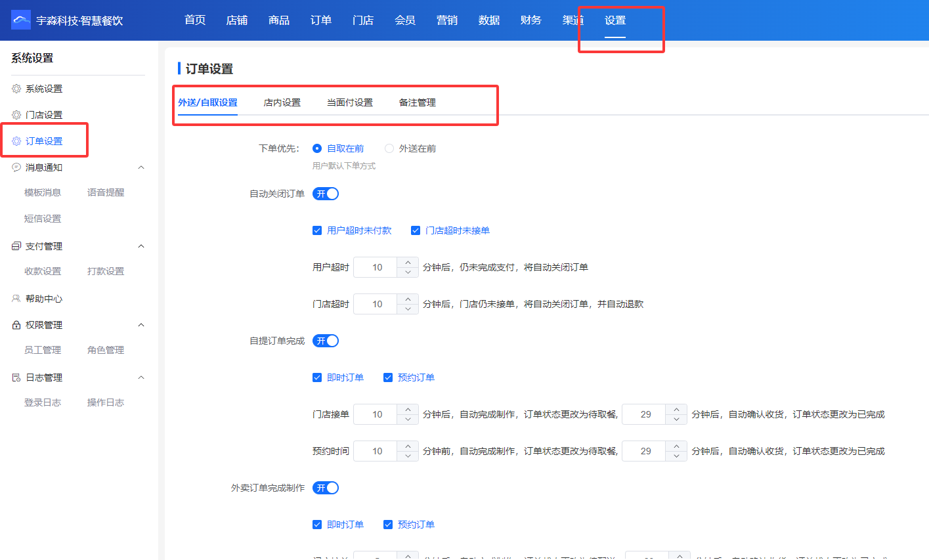Click the 消息通知 chat bubble icon
Screen dimensions: 929x560
tap(16, 167)
